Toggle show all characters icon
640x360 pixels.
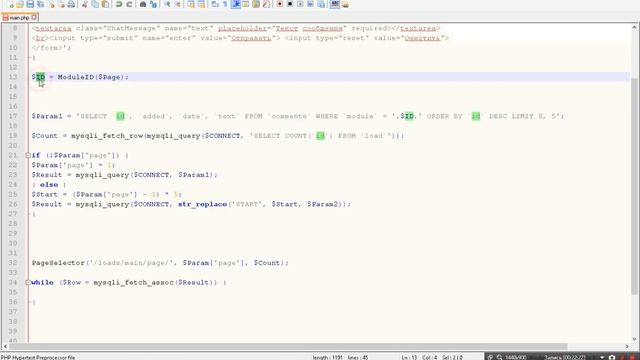225,4
